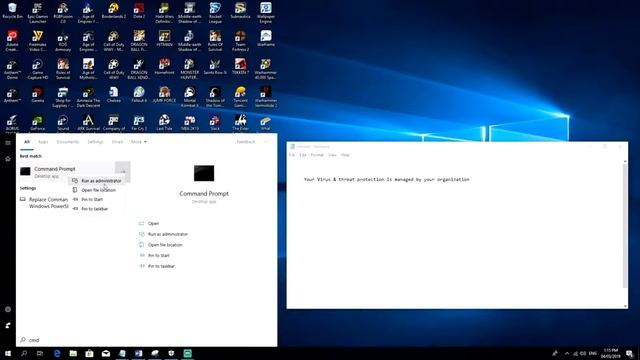Screen dimensions: 640x360
Task: Select the Adobe Creative Cloud desktop icon
Action: [12, 40]
